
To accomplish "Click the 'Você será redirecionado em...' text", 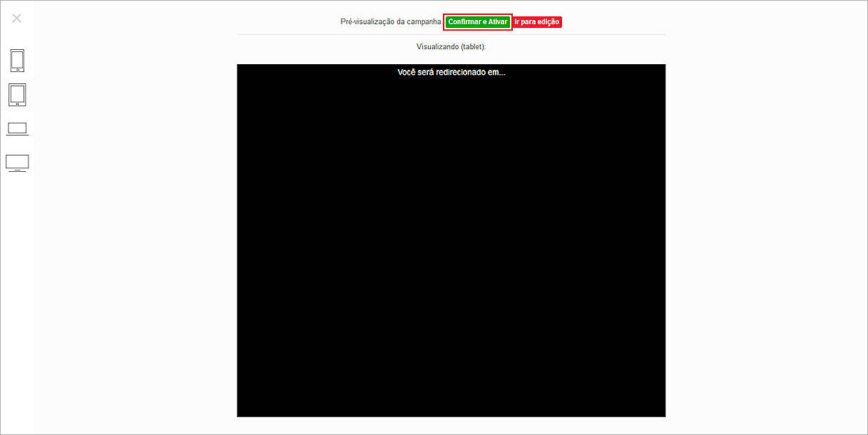I will point(451,72).
